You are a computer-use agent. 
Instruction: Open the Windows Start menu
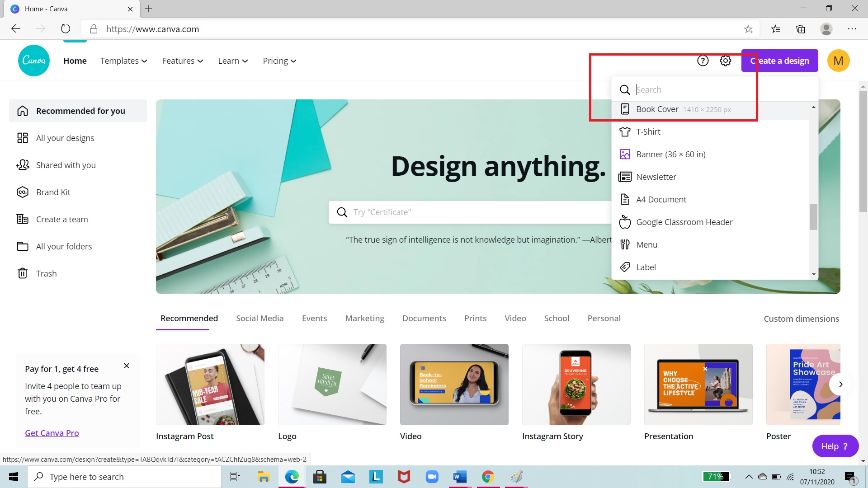pos(14,477)
